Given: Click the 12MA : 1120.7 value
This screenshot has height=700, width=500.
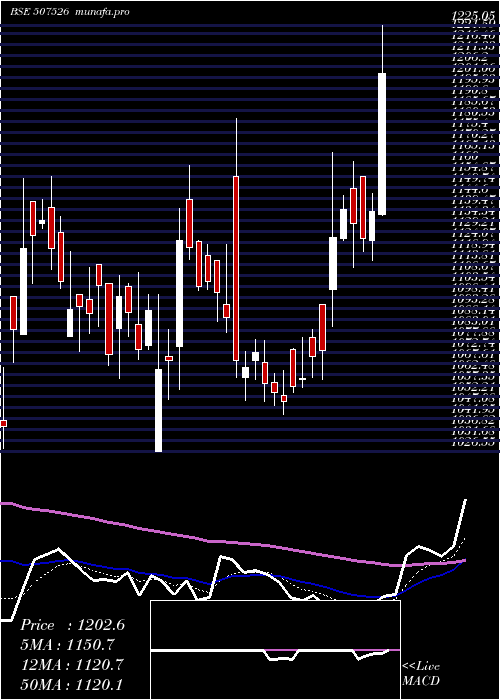Looking at the screenshot, I should pyautogui.click(x=70, y=664).
